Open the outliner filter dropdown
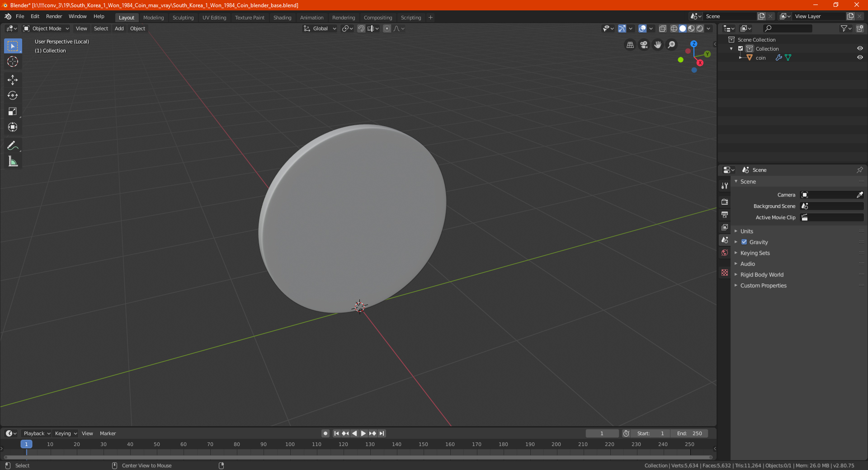The image size is (868, 470). (846, 28)
